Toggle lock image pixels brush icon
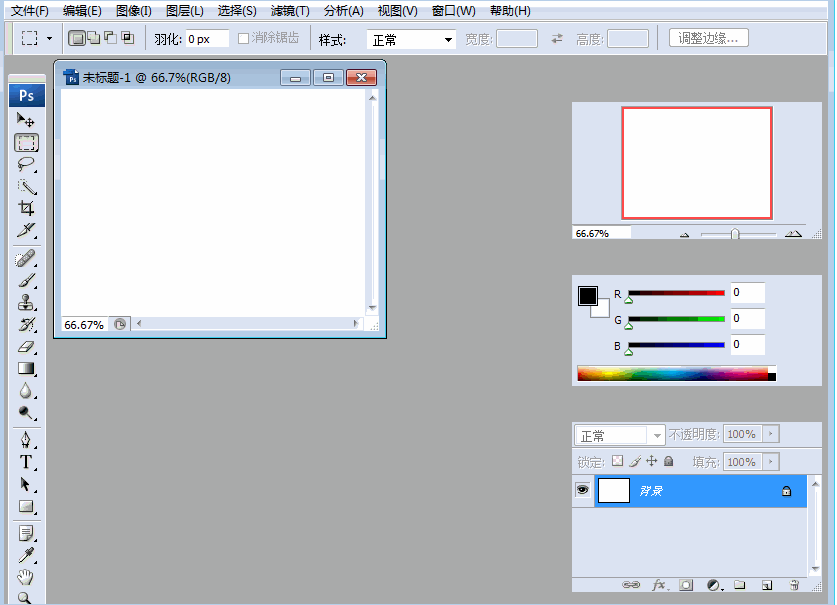 tap(635, 461)
